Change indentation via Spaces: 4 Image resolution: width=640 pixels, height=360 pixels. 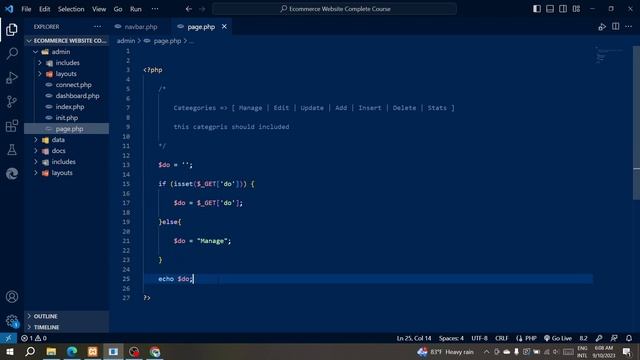tap(451, 338)
